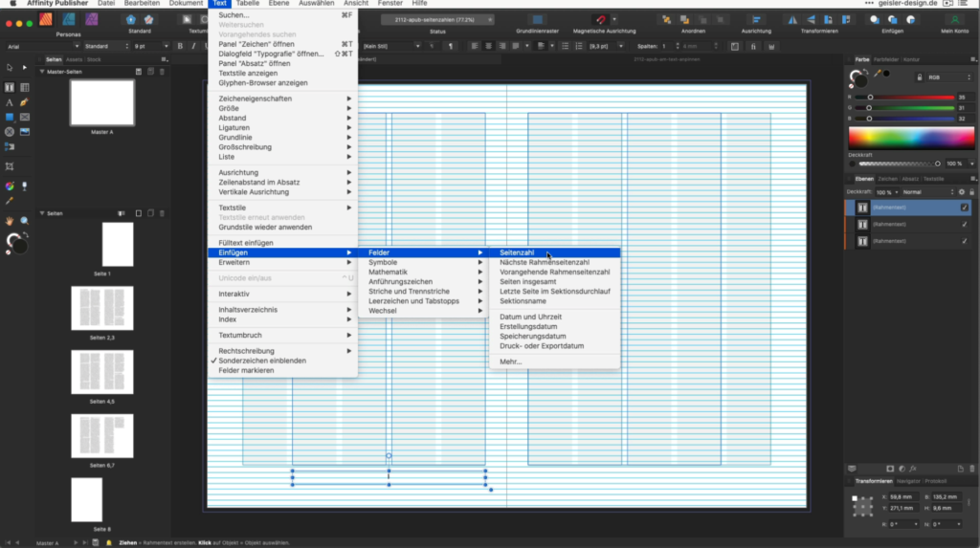Flip vertically in Transformieren group
This screenshot has width=980, height=548.
tap(811, 19)
